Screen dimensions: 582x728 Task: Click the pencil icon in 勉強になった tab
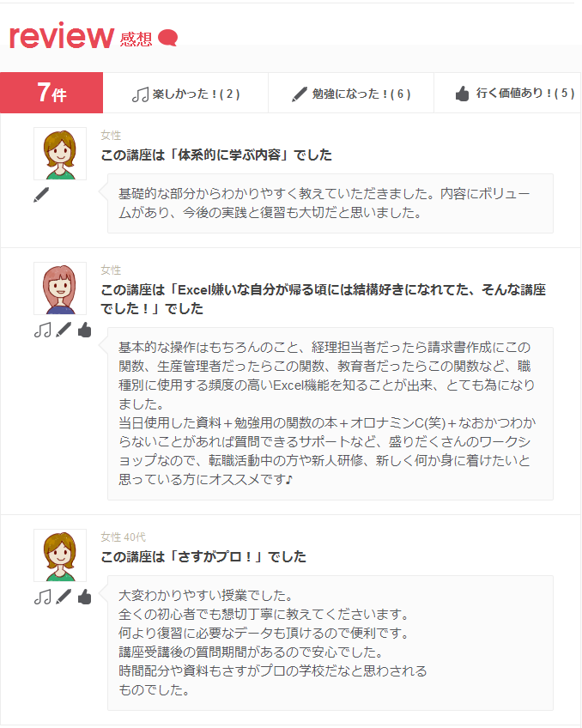(300, 94)
